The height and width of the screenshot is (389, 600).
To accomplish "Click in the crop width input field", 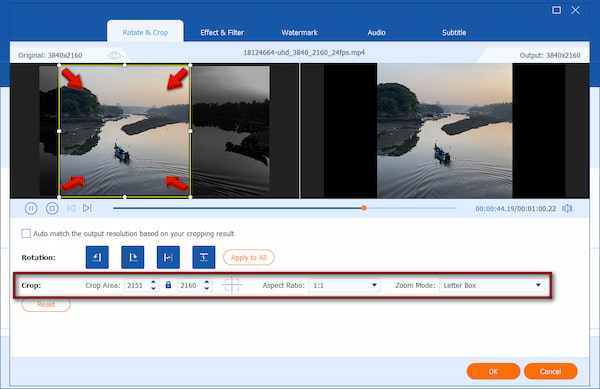I will [x=136, y=285].
